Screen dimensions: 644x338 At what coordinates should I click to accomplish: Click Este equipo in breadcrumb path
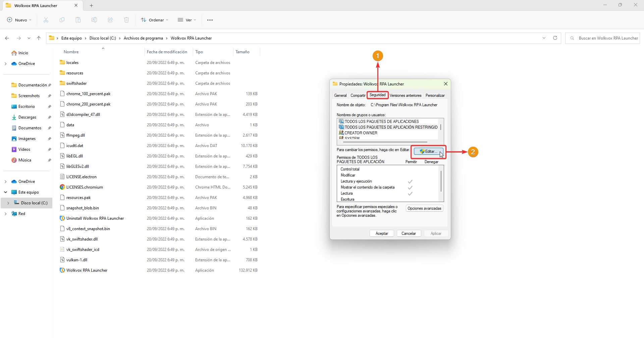71,38
